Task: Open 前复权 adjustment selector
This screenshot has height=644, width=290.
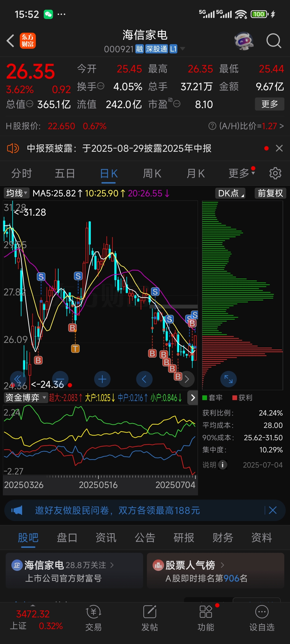Action: (270, 193)
